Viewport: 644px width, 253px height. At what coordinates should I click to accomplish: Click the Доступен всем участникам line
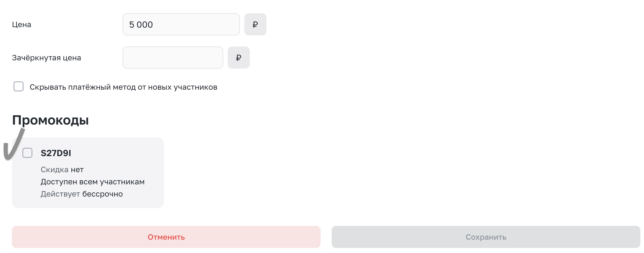click(x=92, y=182)
